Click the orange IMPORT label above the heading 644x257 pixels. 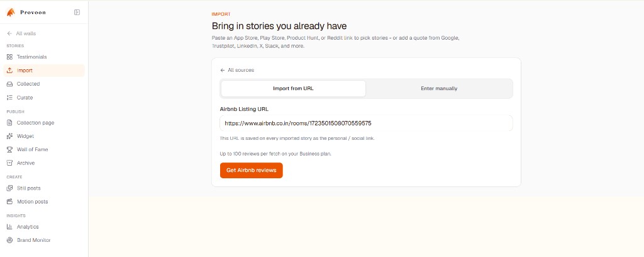(221, 14)
